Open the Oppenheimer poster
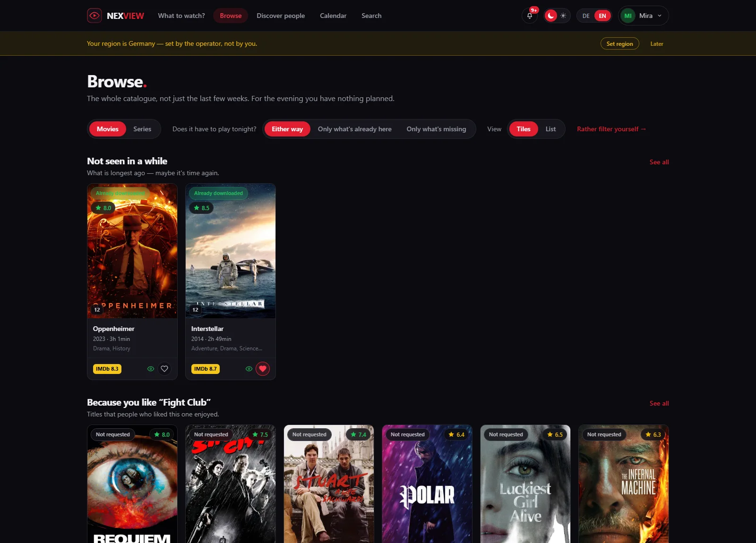 (x=132, y=251)
